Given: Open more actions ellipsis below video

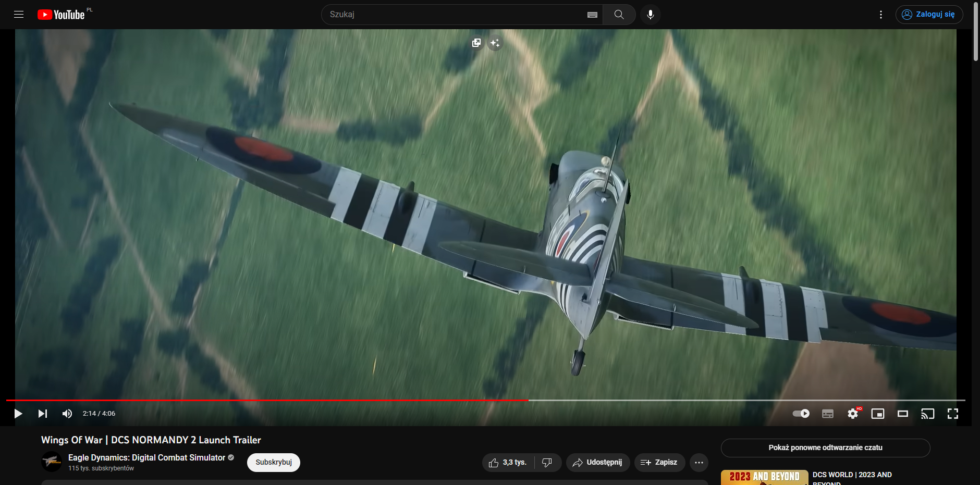Looking at the screenshot, I should pyautogui.click(x=699, y=463).
